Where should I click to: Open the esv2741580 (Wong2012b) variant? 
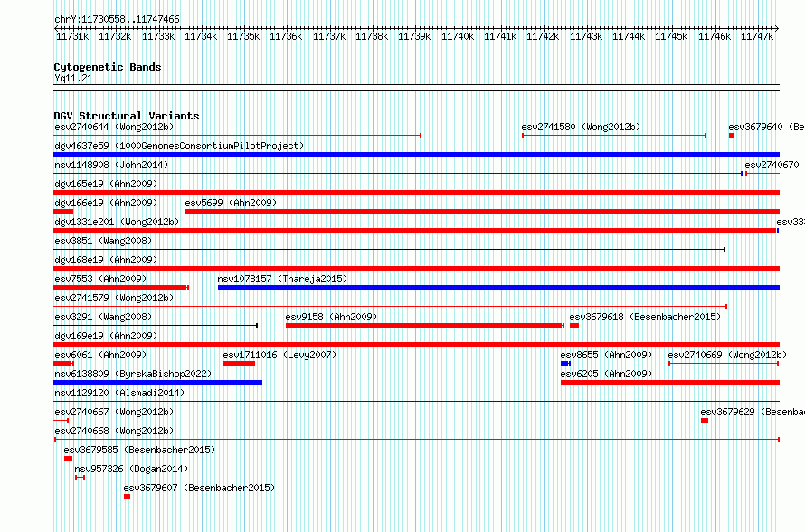tap(582, 127)
